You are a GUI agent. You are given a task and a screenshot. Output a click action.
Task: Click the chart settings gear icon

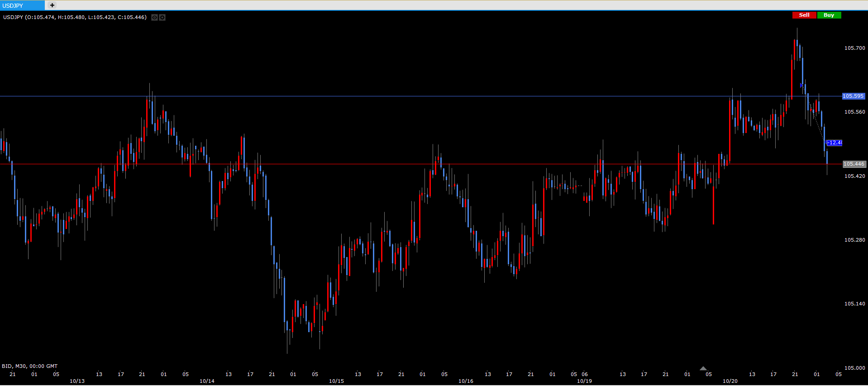click(x=162, y=17)
